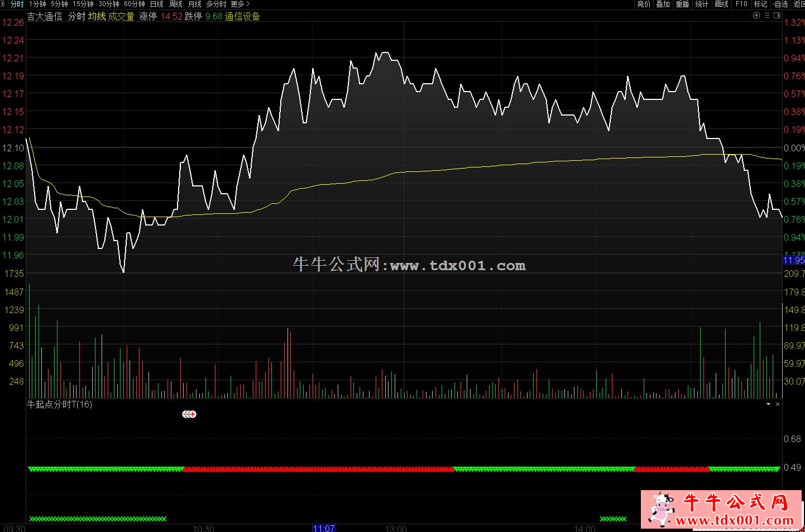The height and width of the screenshot is (532, 805).
Task: Switch to the 1分钟 period tab
Action: 37,4
